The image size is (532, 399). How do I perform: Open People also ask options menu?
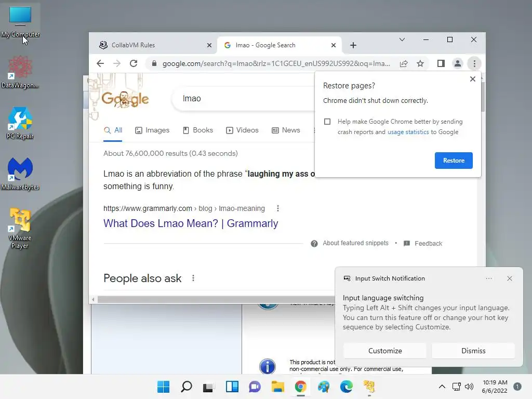pos(193,278)
